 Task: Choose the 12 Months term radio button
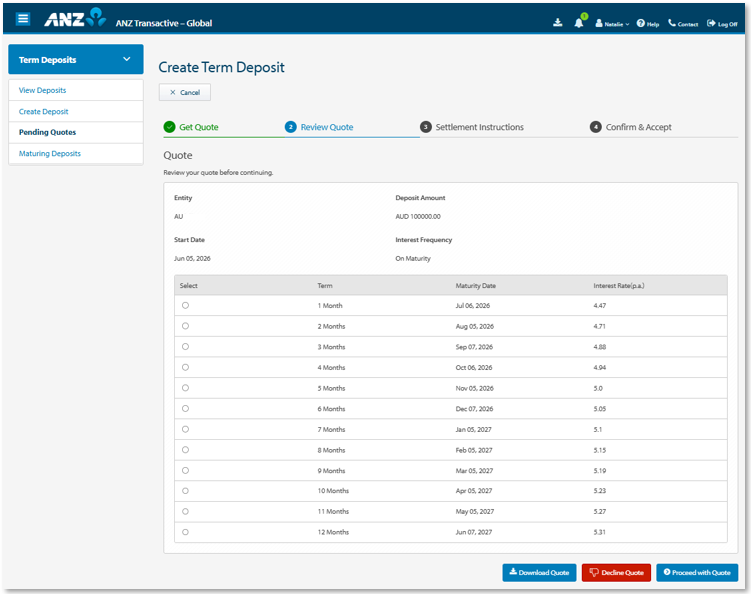185,532
